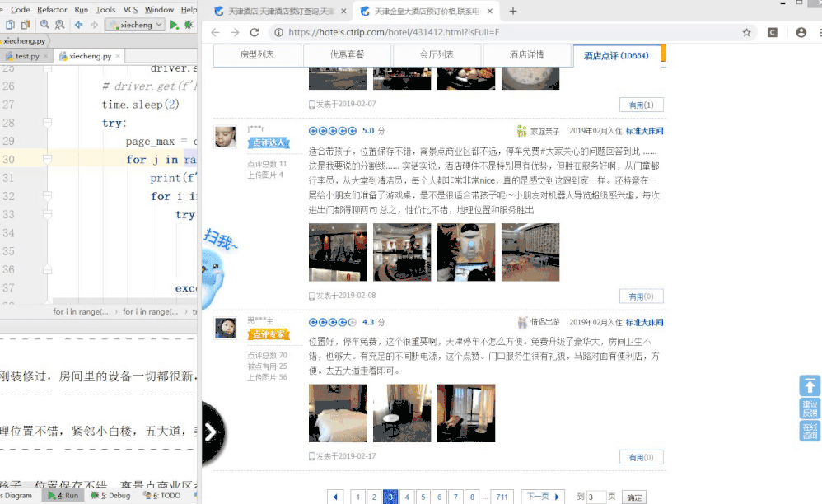The height and width of the screenshot is (504, 822).
Task: Open the window photo in the 4.3 review
Action: (466, 413)
